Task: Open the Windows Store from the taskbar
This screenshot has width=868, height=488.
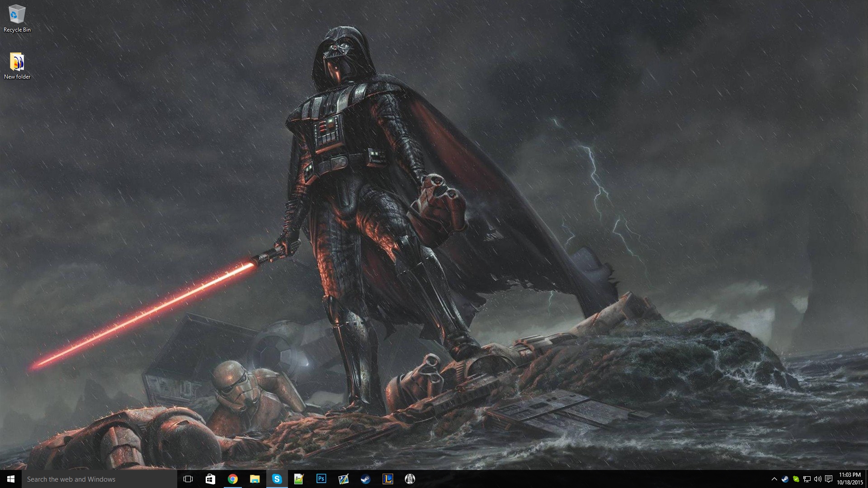Action: [210, 479]
